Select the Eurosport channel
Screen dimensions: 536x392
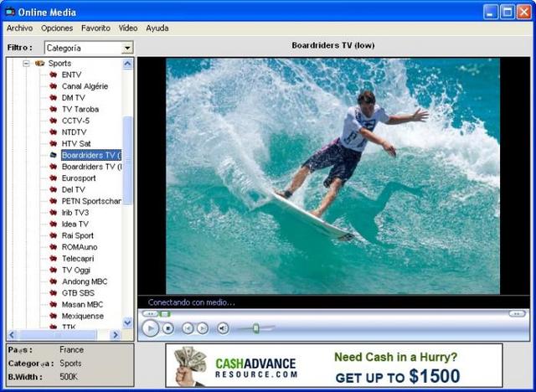79,178
